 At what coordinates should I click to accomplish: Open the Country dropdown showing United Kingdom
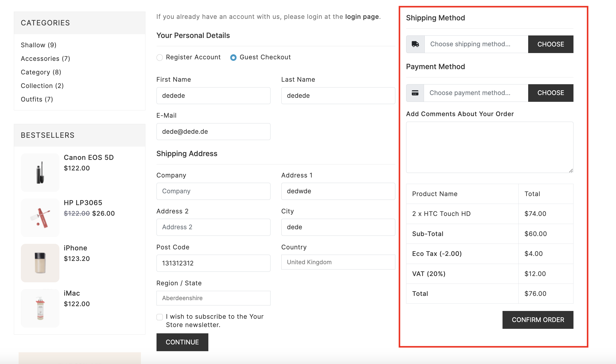[x=338, y=262]
